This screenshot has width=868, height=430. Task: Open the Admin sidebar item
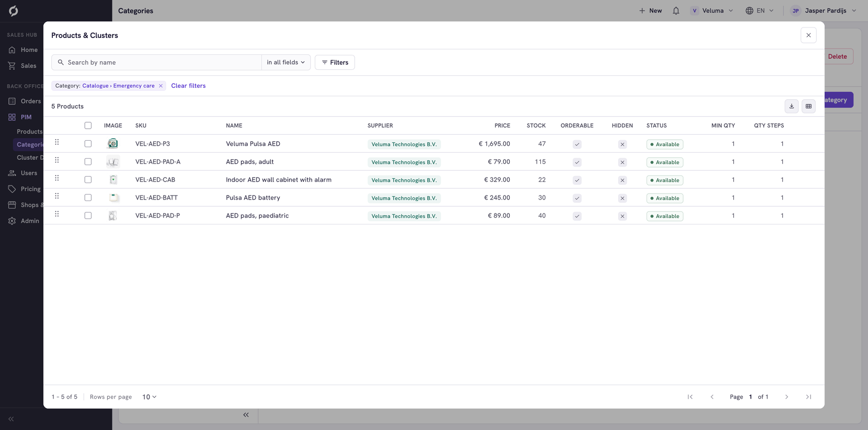pos(23,221)
